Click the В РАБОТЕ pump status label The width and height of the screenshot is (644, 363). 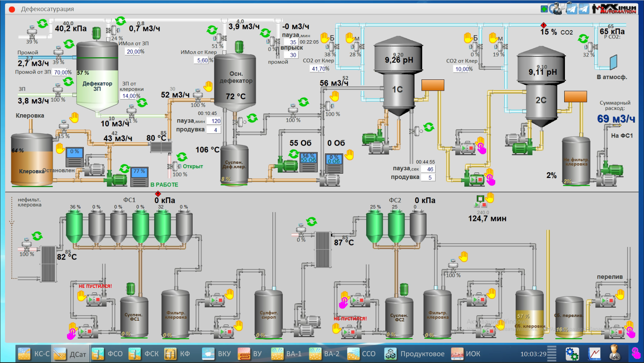pyautogui.click(x=164, y=185)
